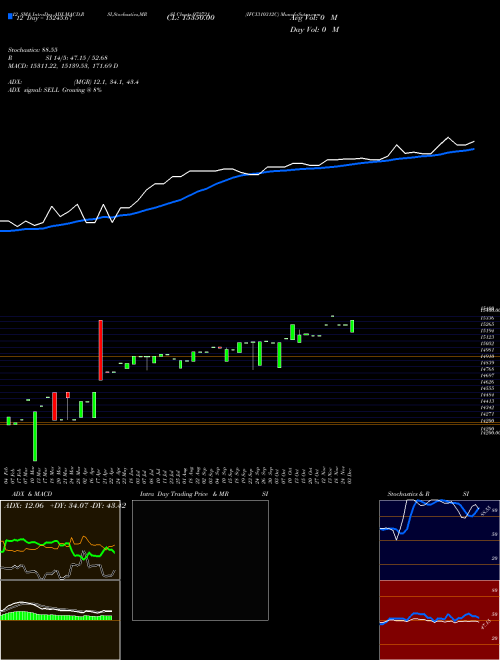Click the 'Day Vol: 0 M' label

click(x=314, y=29)
